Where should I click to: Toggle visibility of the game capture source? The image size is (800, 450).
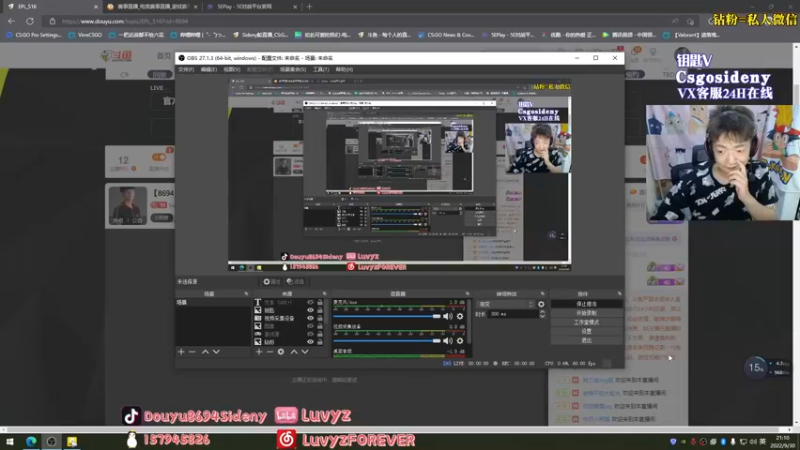310,334
